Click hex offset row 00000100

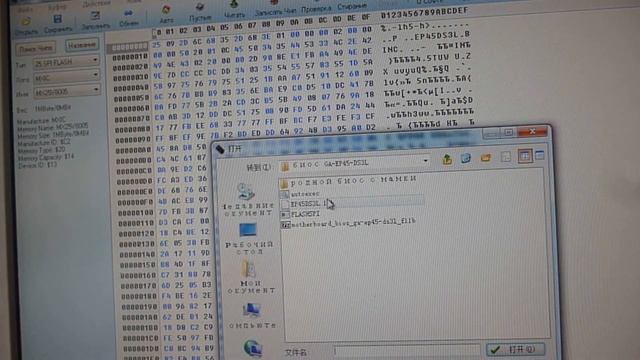(x=135, y=212)
